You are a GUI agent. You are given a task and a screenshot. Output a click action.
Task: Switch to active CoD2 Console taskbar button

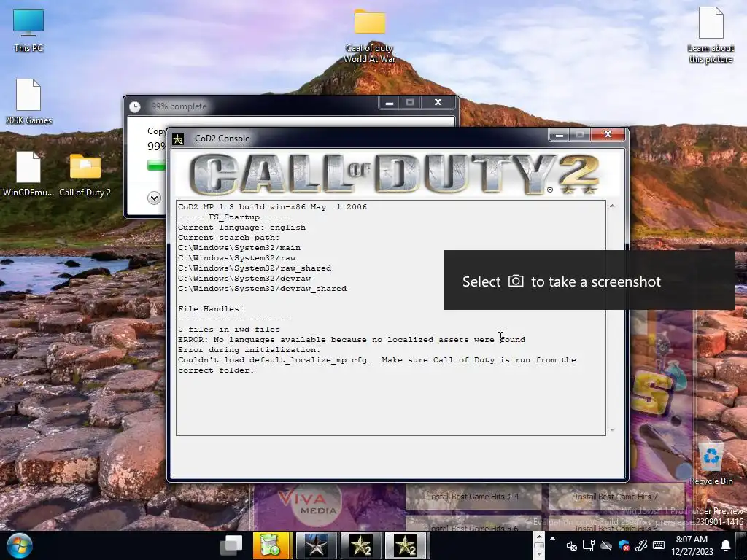406,545
